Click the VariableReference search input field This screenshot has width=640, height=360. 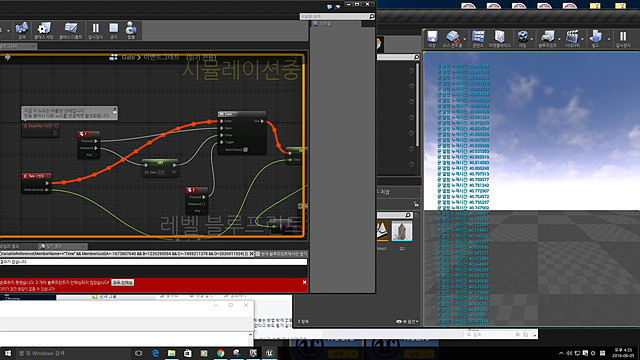click(x=124, y=254)
